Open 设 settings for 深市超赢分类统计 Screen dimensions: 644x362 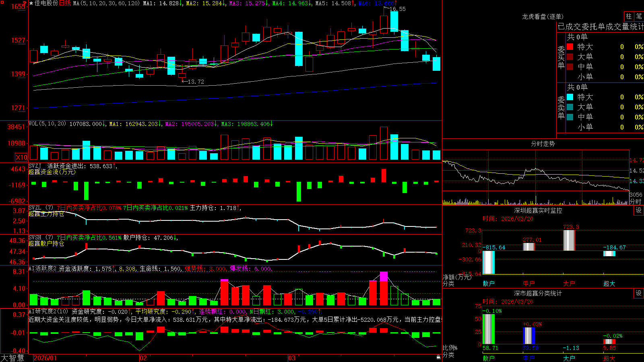[639, 293]
